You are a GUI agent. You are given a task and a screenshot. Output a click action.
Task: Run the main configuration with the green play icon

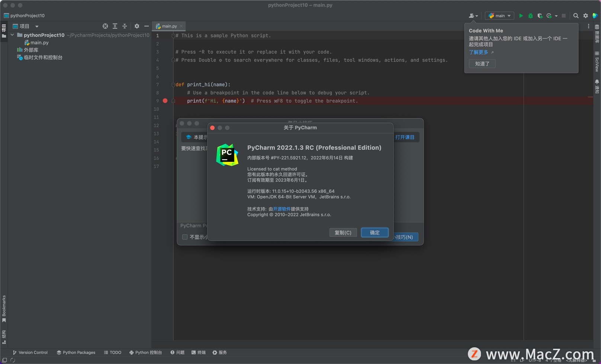coord(521,16)
